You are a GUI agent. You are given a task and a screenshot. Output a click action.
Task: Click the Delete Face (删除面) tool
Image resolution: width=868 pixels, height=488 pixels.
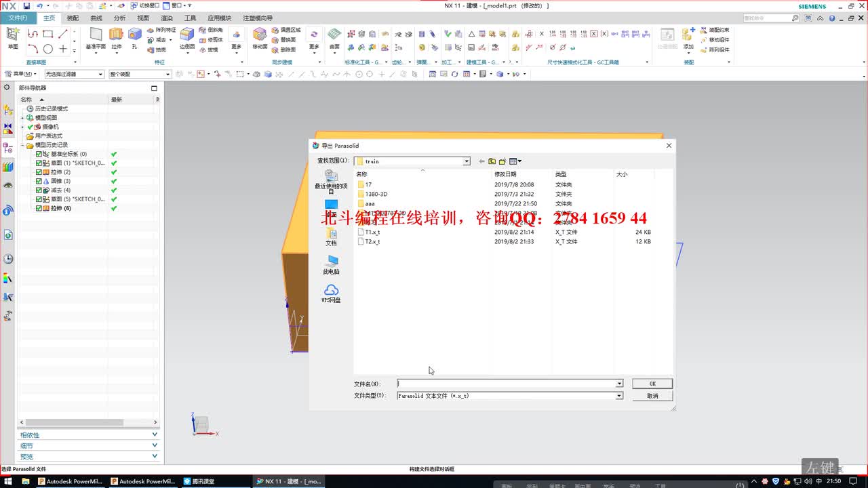[x=283, y=49]
